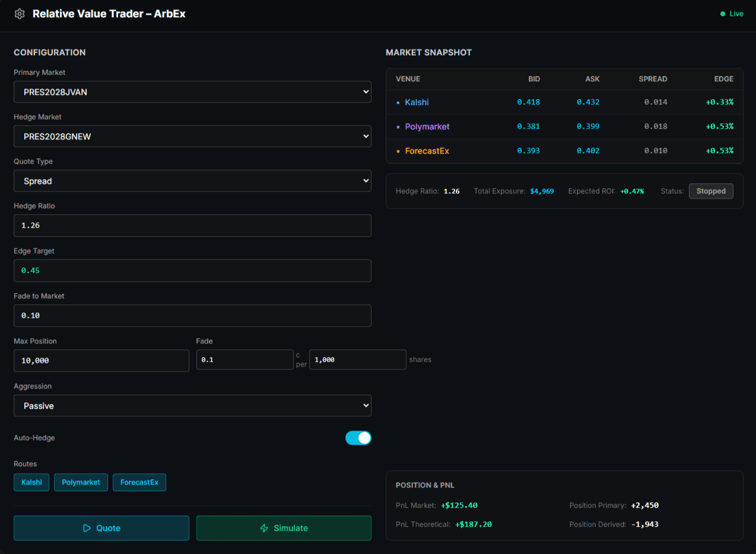Toggle the Polymarket route chip

point(81,482)
